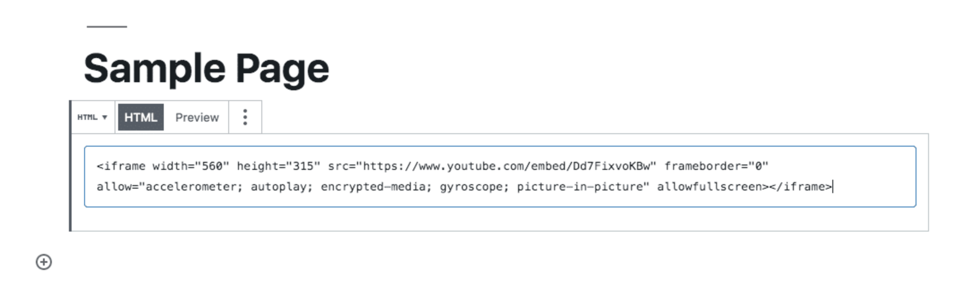Click the word accelerometer in the code
This screenshot has height=287, width=980.
(x=191, y=187)
